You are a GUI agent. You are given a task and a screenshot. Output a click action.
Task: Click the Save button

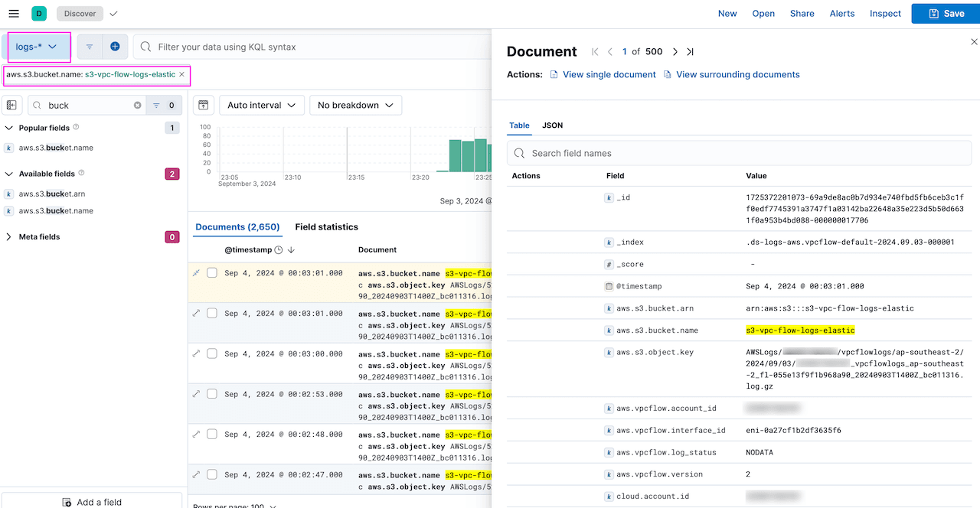[x=945, y=13]
